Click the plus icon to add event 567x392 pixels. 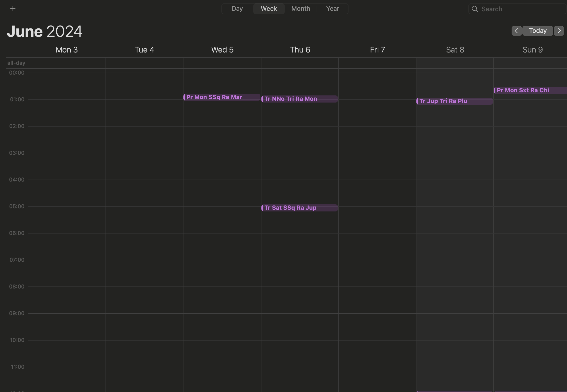[13, 9]
